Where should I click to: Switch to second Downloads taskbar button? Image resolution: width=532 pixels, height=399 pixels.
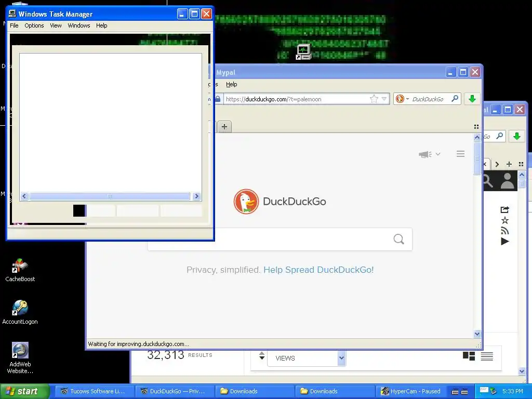click(335, 391)
